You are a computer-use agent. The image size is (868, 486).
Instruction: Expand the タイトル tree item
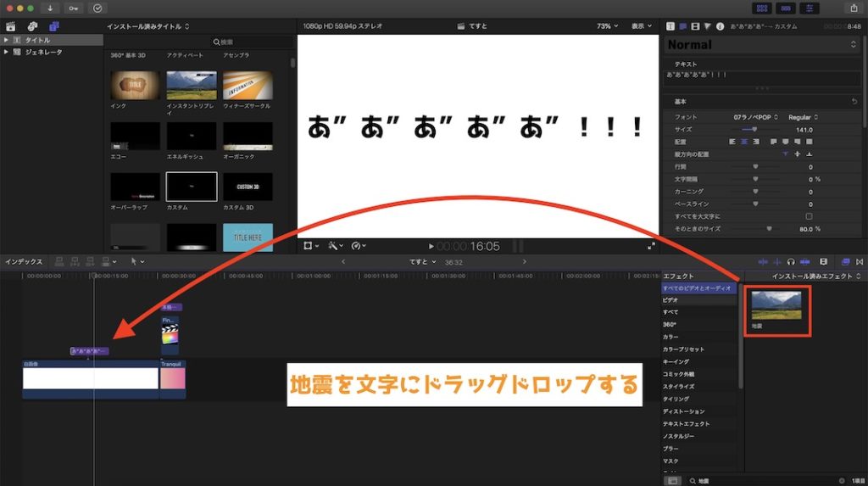pos(6,40)
